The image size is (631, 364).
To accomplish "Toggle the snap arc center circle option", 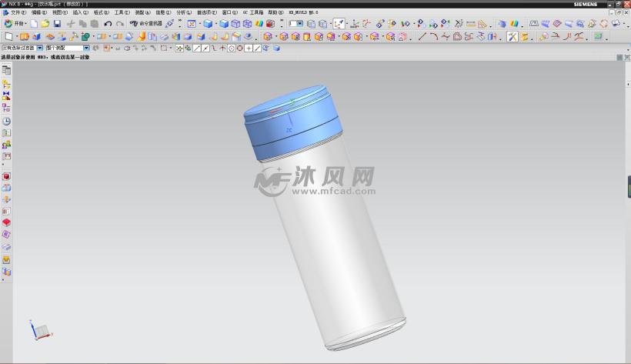I will point(232,48).
